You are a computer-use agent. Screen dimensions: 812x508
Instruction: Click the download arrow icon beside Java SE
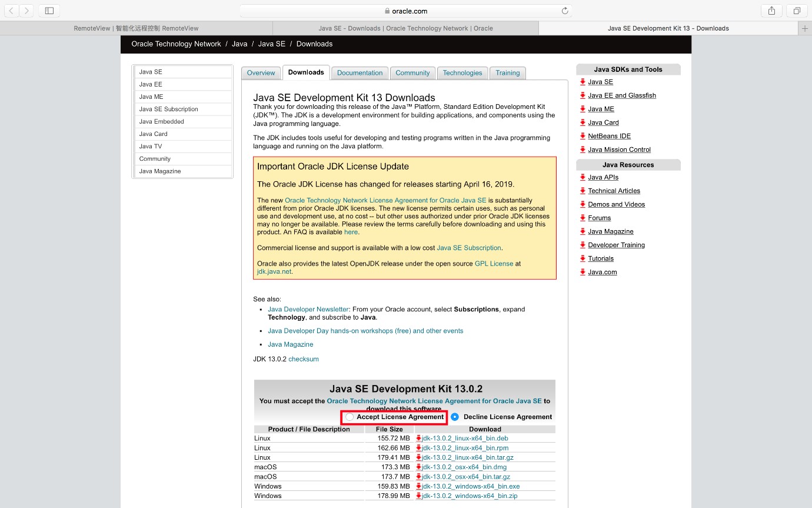[583, 82]
